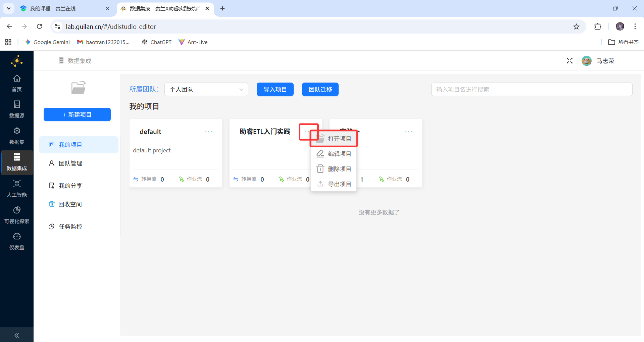Click the breadcrumb menu icon beside 数据集成
Screen dimensions: 644x342
point(61,61)
